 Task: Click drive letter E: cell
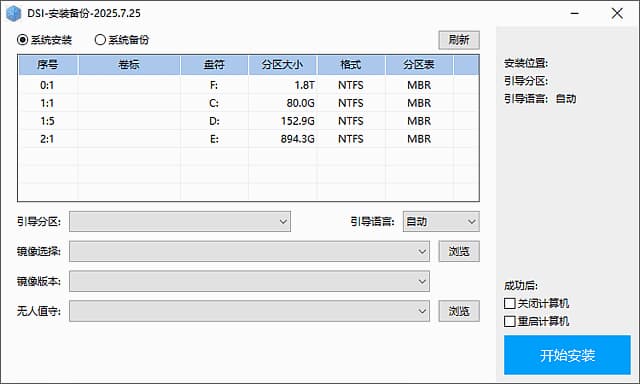[214, 139]
